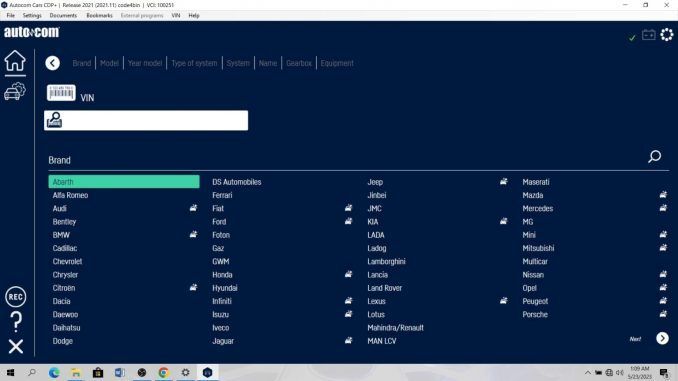Viewport: 678px width, 381px height.
Task: Open the Home screen icon in sidebar
Action: point(15,61)
